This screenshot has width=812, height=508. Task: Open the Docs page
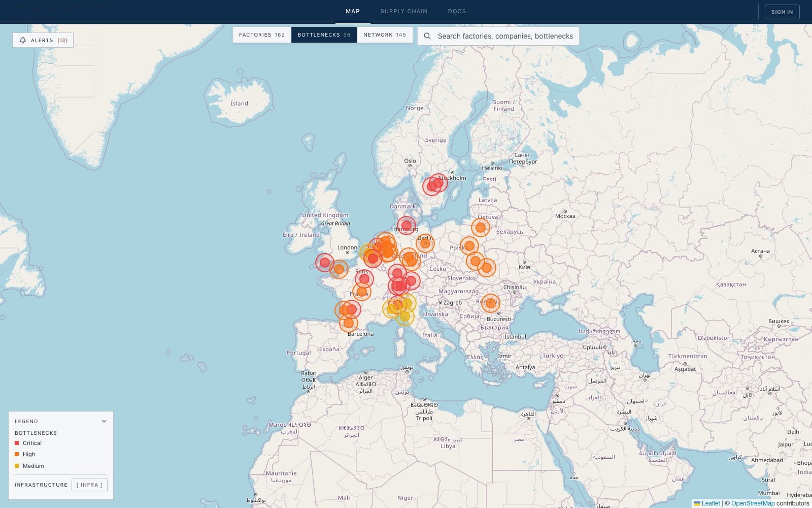[457, 11]
